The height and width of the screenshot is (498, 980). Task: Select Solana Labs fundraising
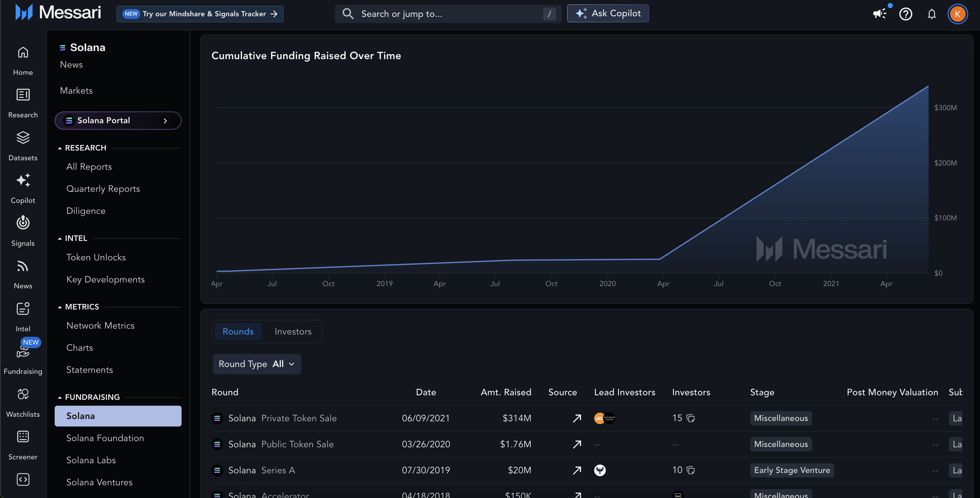[x=91, y=460]
